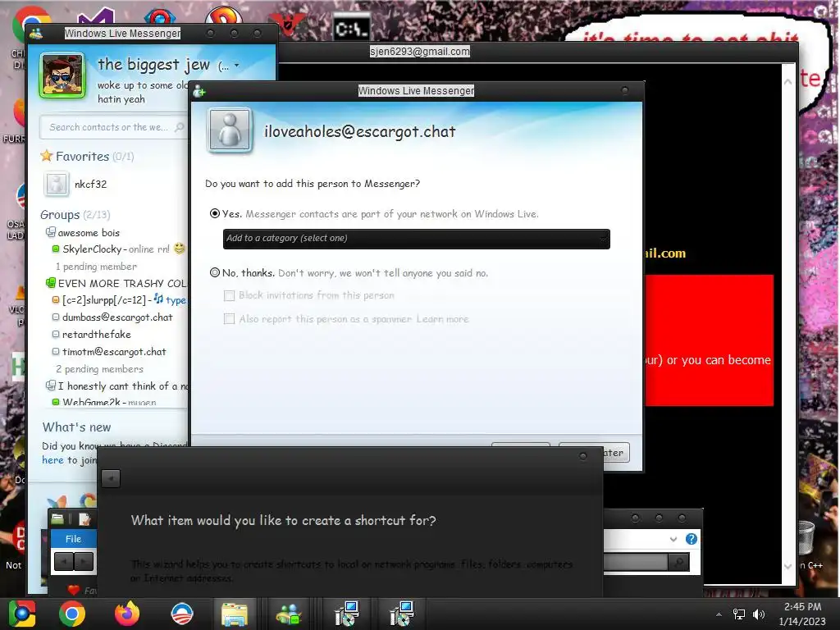840x630 pixels.
Task: Click the add-contact icon in the dialog title bar
Action: coord(199,91)
